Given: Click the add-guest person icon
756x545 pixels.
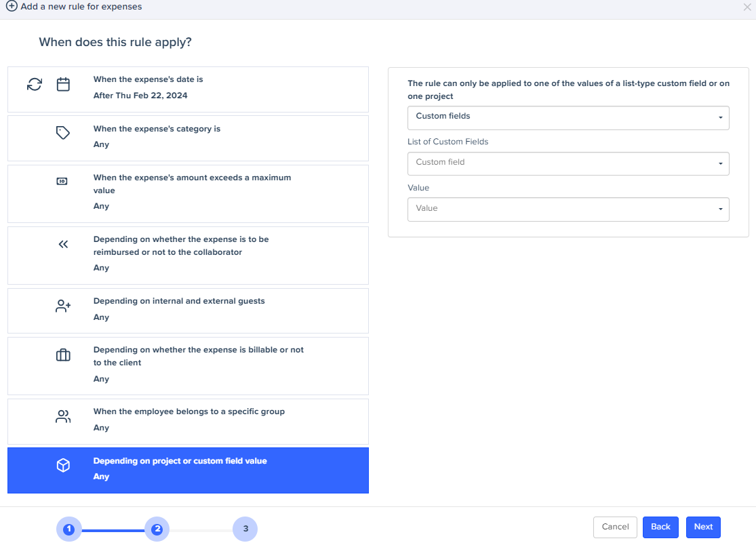Looking at the screenshot, I should pyautogui.click(x=63, y=306).
